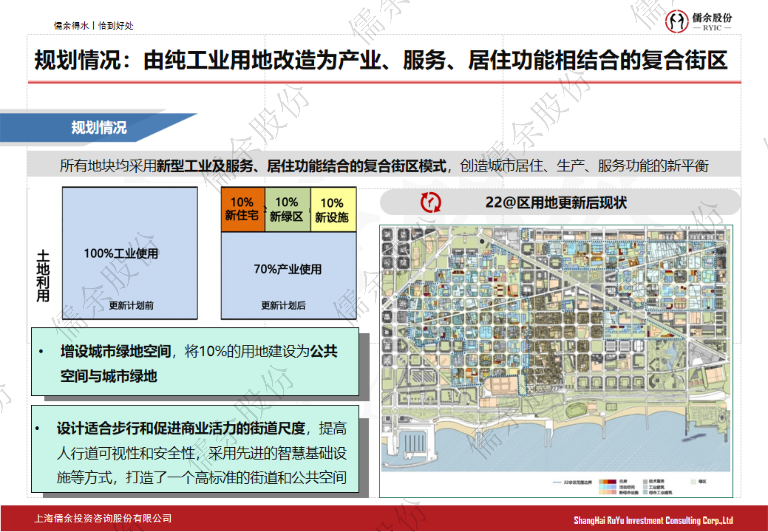
Task: Click the 住房 legend color swatches
Action: 607,482
